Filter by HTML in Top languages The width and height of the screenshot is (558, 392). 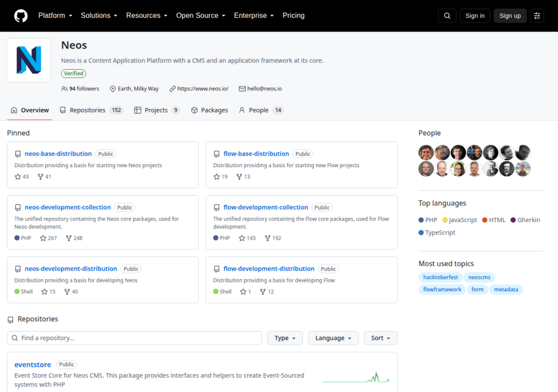tap(494, 220)
